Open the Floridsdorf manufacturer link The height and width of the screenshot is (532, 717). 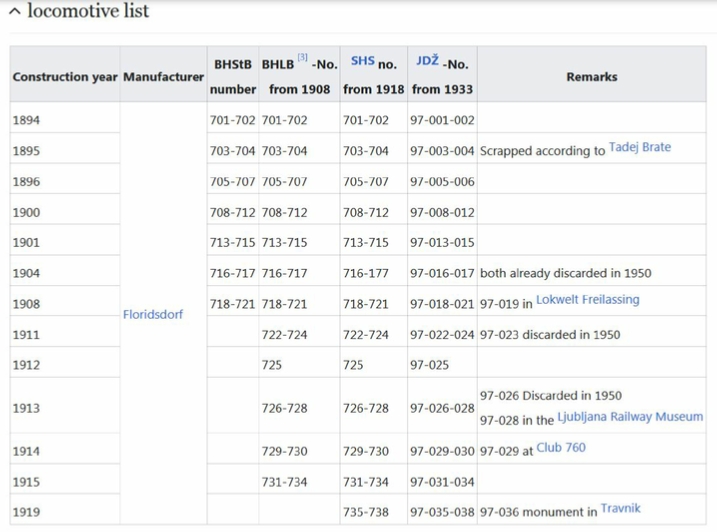[x=153, y=314]
